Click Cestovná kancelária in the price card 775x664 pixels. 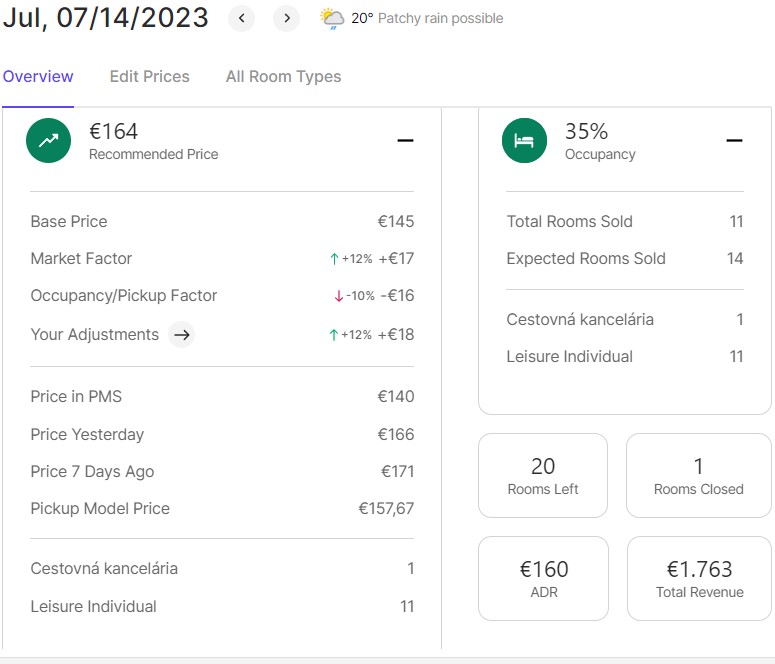pyautogui.click(x=104, y=569)
